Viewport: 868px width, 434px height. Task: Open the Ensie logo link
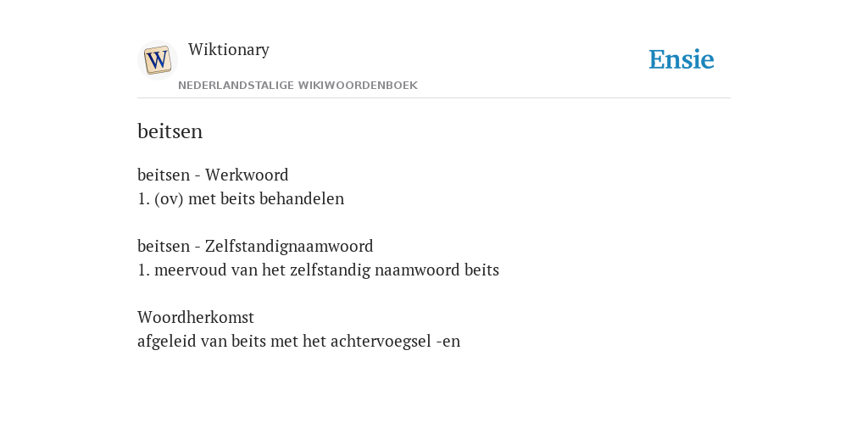coord(682,59)
